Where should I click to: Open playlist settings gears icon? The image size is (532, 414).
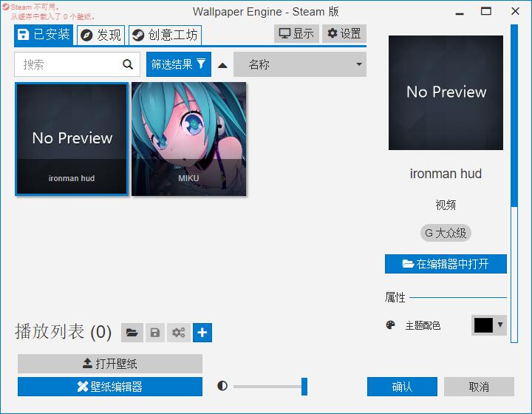click(x=179, y=333)
